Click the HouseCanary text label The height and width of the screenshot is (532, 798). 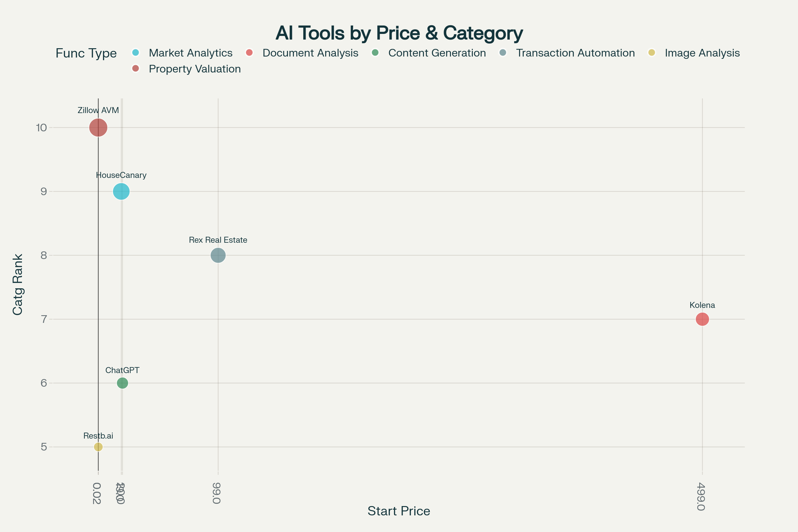pos(121,175)
